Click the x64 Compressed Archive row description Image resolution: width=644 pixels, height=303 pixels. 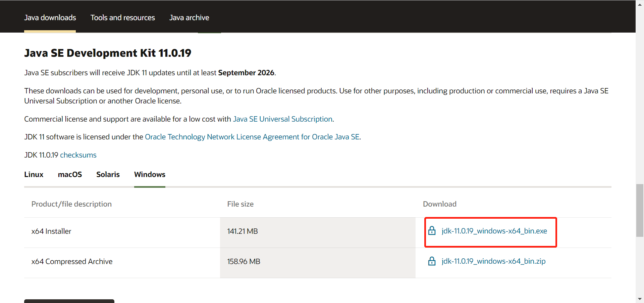point(72,261)
